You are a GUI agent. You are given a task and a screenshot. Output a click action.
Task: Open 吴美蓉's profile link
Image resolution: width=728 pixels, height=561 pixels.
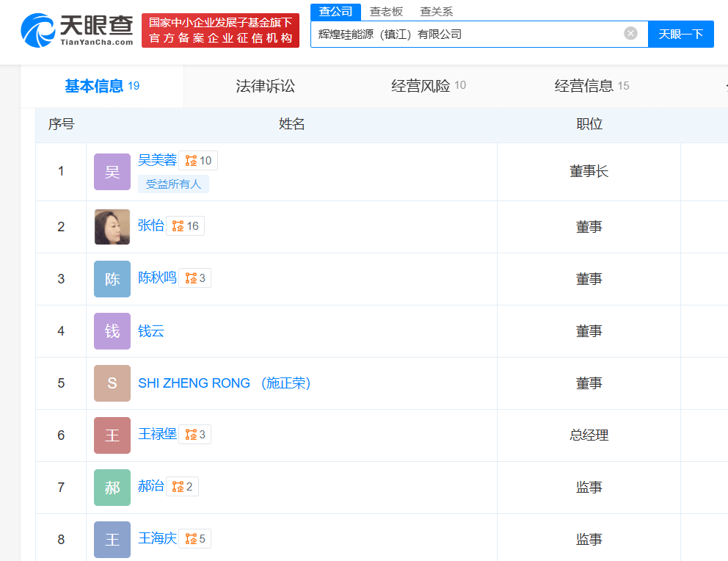coord(157,160)
